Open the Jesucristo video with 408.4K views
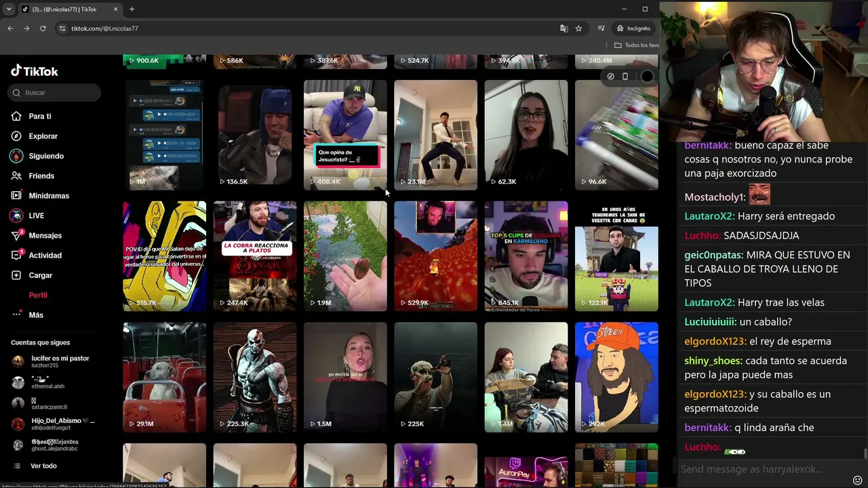This screenshot has height=488, width=868. [345, 135]
